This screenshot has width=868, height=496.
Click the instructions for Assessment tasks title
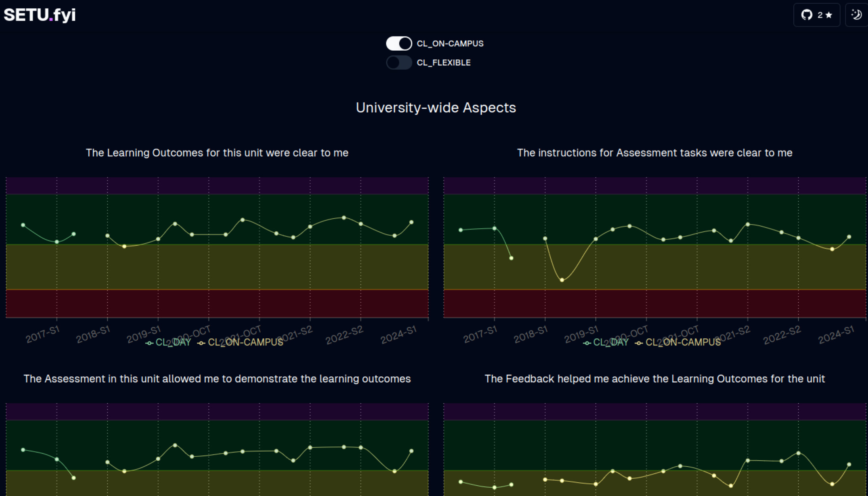(654, 153)
